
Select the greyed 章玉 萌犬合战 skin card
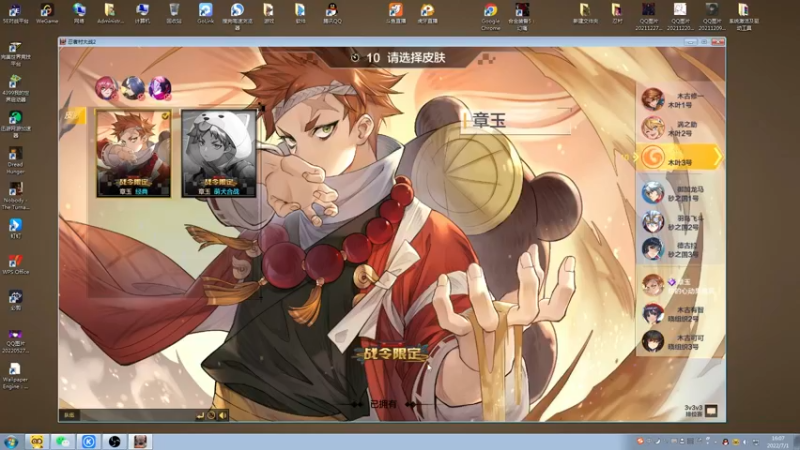(x=219, y=153)
